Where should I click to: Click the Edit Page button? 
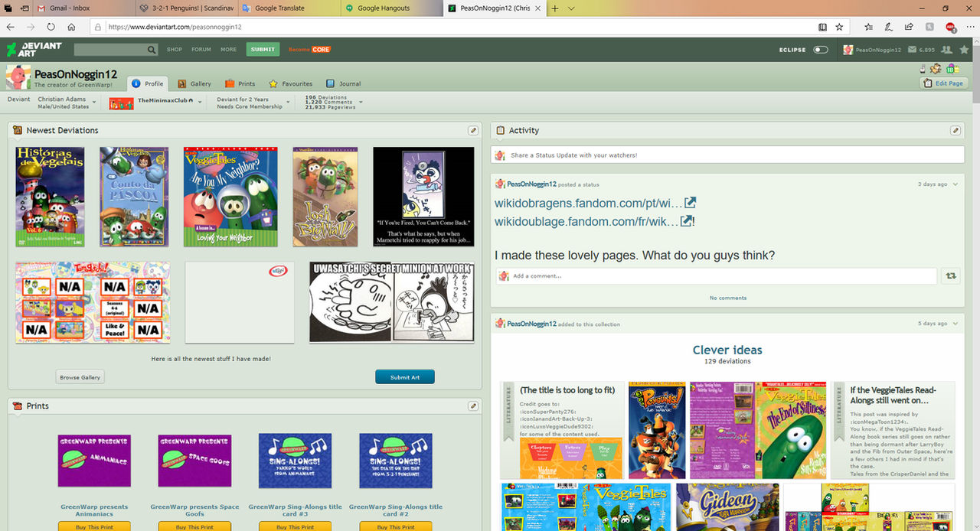pyautogui.click(x=944, y=83)
